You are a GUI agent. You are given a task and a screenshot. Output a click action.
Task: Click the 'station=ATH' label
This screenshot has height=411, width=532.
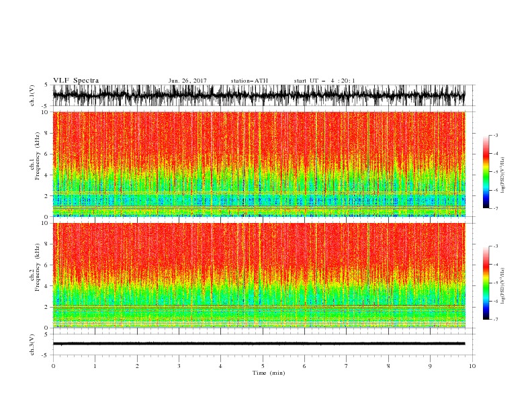coord(249,81)
